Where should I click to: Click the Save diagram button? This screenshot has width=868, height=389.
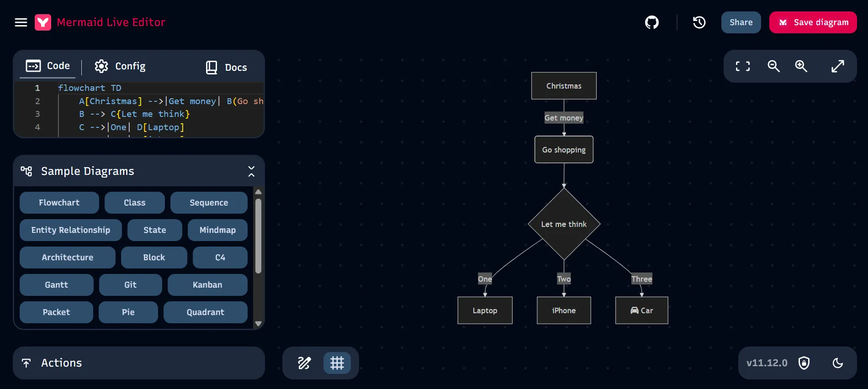(x=813, y=22)
